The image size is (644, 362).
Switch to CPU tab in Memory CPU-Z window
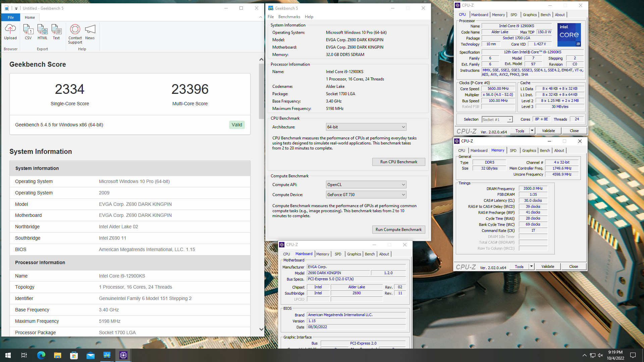coord(462,150)
